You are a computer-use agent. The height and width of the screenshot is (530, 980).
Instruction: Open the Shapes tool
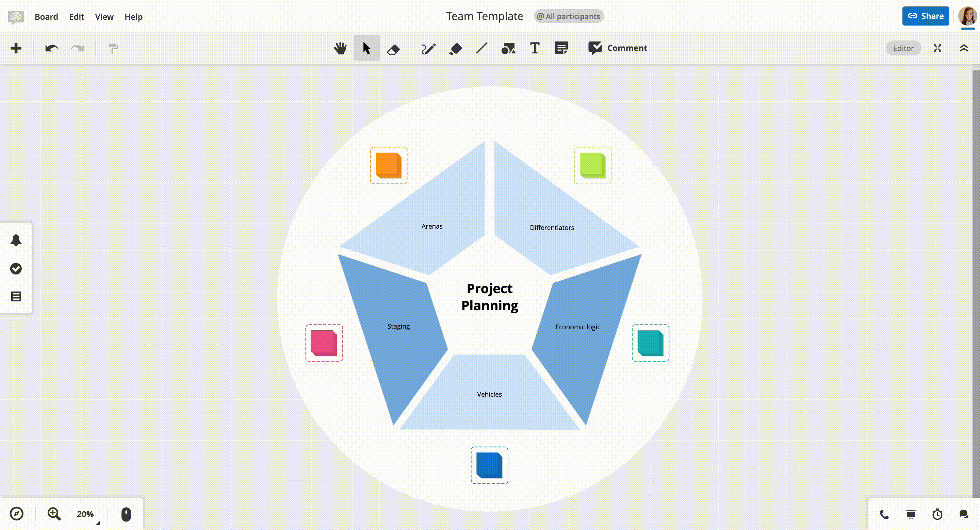tap(509, 48)
